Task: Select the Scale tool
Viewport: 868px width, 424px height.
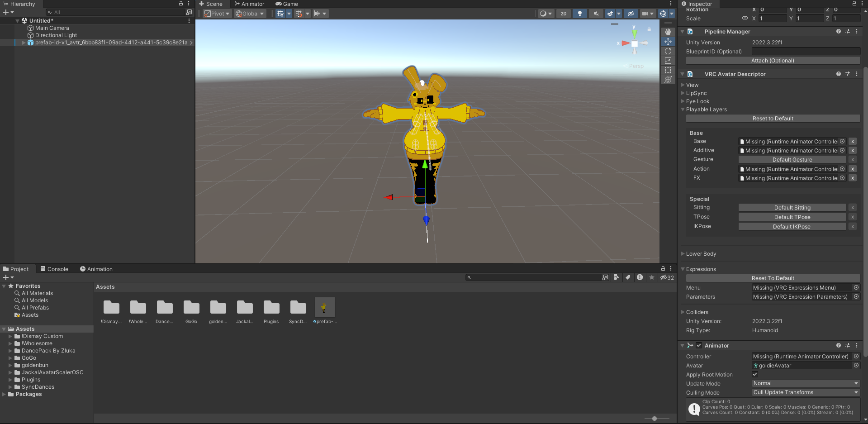Action: tap(668, 61)
